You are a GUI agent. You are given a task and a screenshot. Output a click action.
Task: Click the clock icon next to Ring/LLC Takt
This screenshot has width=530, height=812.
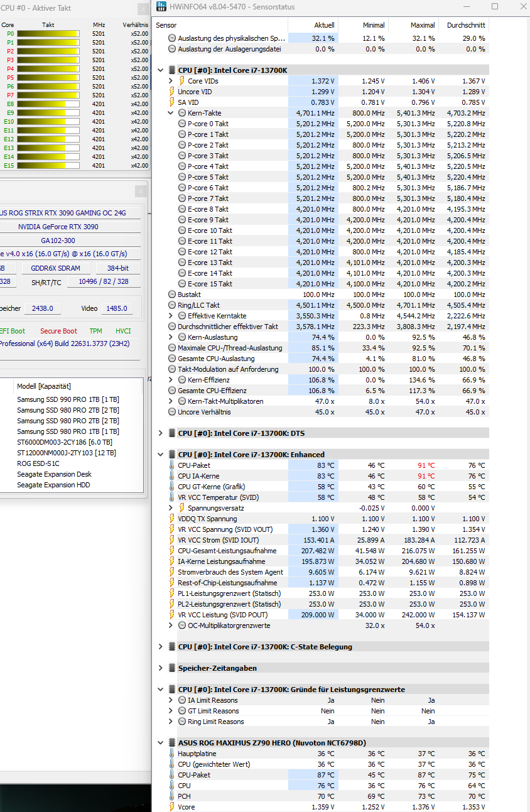[172, 305]
